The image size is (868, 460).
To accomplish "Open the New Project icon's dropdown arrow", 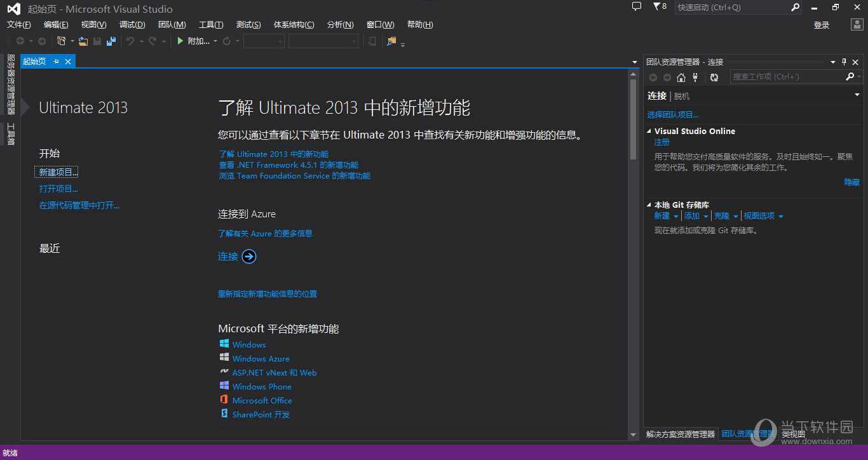I will 72,41.
